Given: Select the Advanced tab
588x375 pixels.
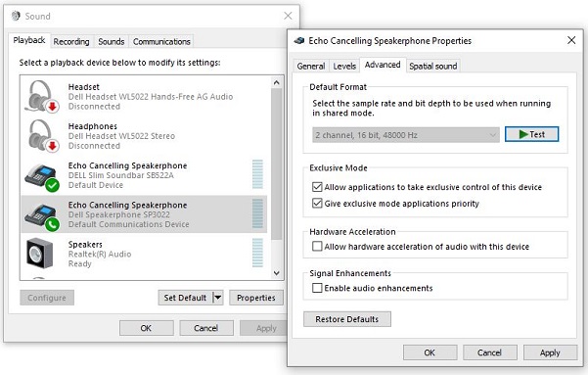Looking at the screenshot, I should [x=383, y=65].
